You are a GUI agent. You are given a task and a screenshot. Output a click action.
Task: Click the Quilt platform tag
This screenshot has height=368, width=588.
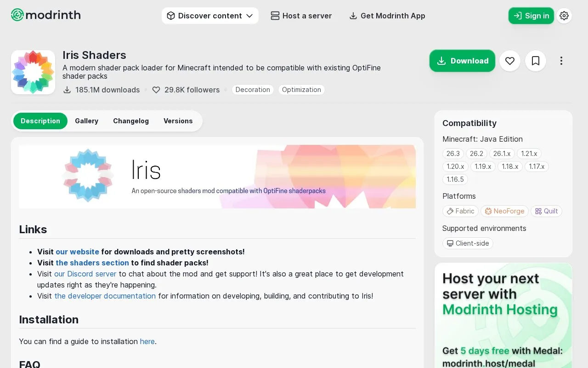[546, 211]
